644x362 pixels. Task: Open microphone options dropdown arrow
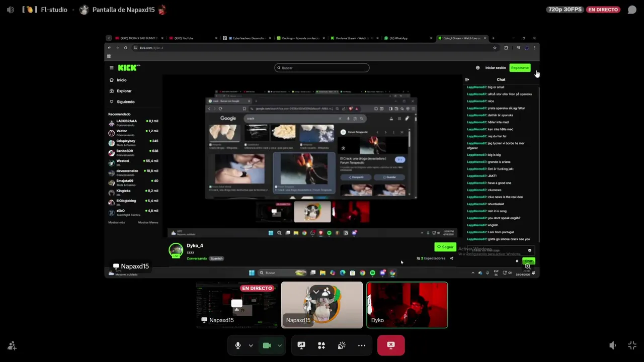251,345
